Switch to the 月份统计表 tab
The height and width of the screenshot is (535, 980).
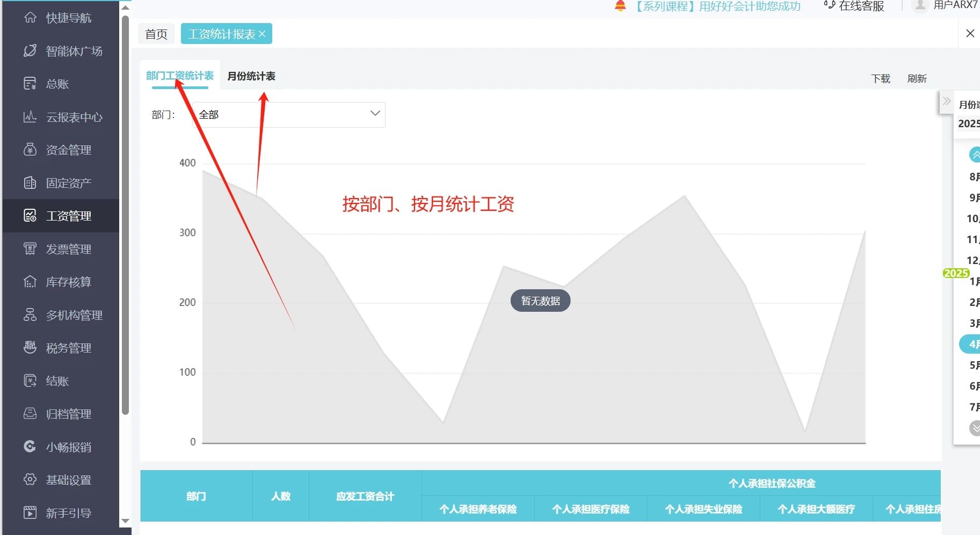(x=251, y=76)
